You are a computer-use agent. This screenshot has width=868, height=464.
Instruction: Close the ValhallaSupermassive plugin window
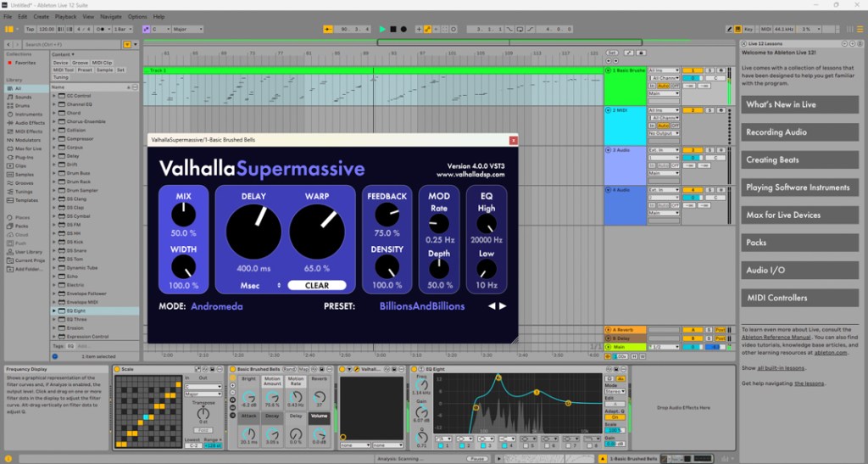click(513, 139)
